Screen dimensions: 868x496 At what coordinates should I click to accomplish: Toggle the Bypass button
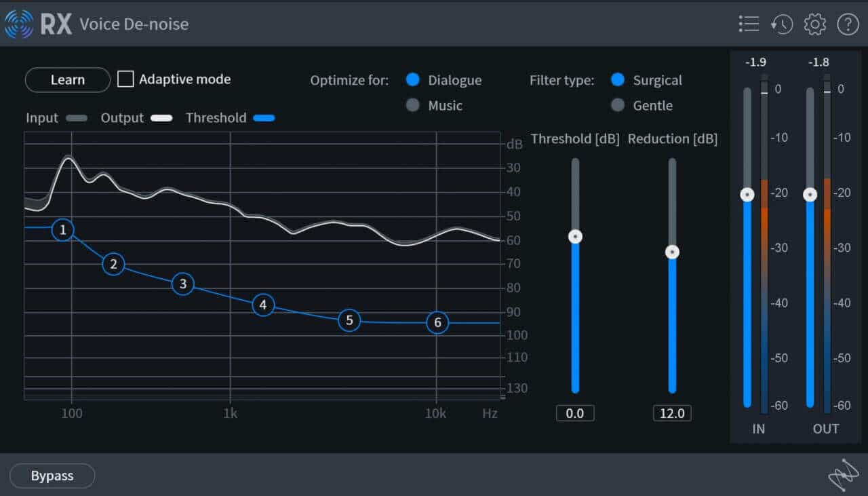pyautogui.click(x=52, y=476)
